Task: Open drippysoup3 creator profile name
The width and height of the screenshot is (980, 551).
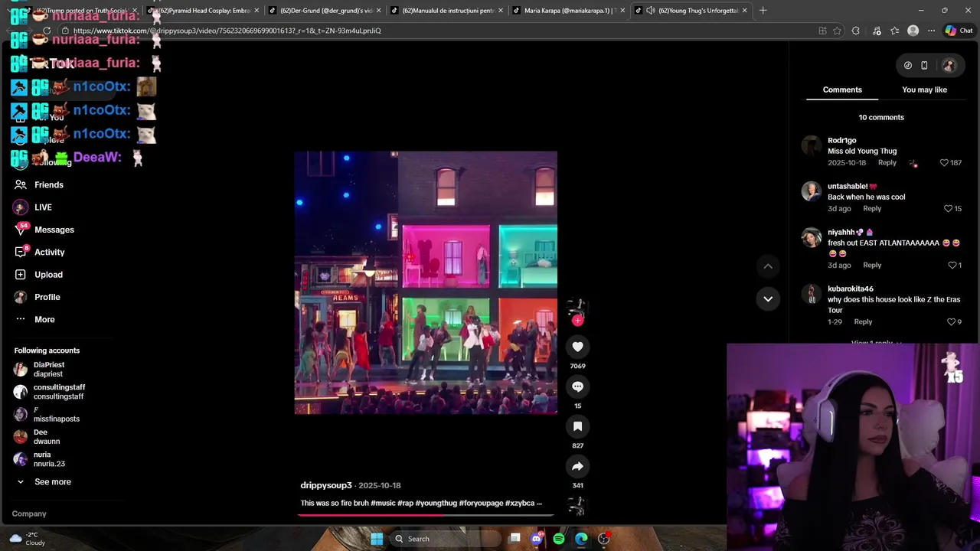Action: click(x=326, y=486)
